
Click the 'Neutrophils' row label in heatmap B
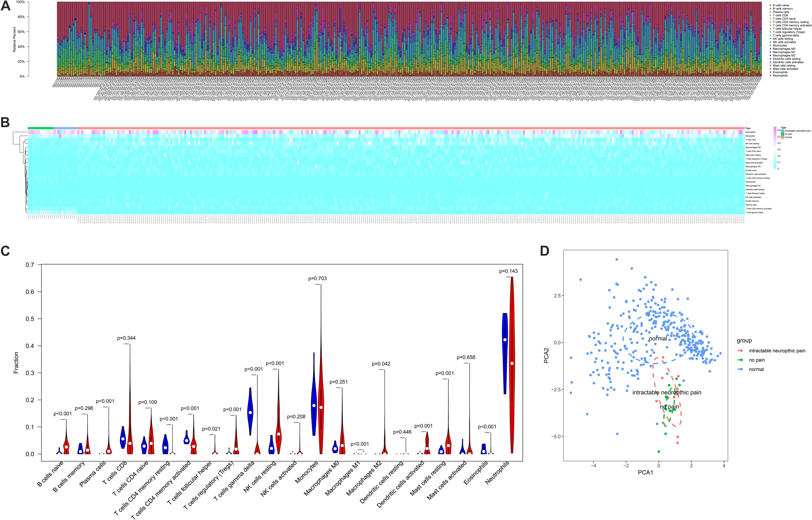[x=750, y=132]
